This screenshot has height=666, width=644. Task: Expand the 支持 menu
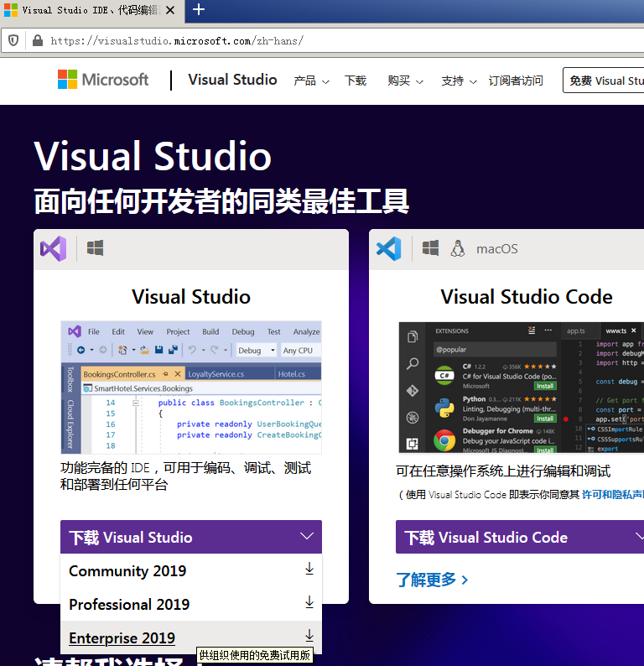point(459,81)
